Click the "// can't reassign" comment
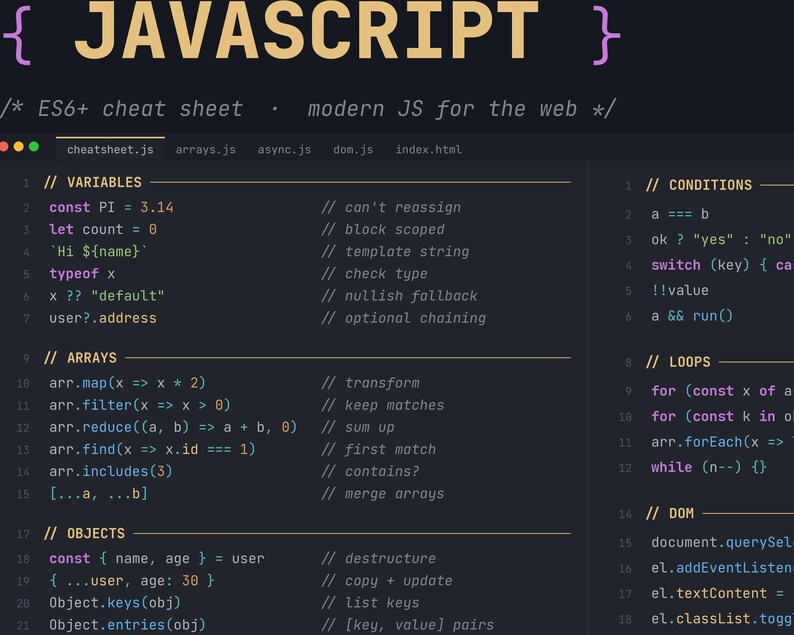 (x=391, y=207)
